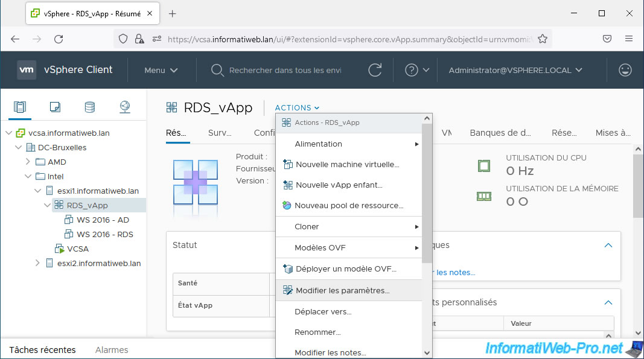Viewport: 644px width, 359px height.
Task: Open the smiley feedback icon
Action: pyautogui.click(x=625, y=70)
